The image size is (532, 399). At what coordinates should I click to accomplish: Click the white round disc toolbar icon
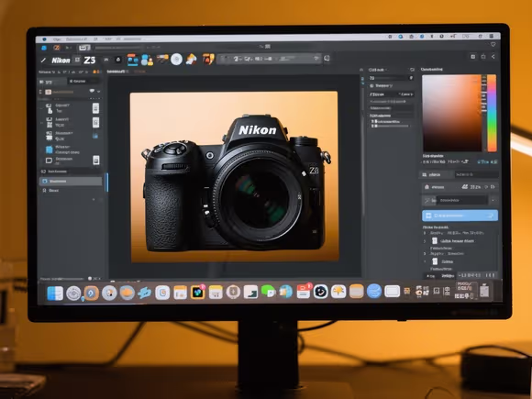point(176,60)
